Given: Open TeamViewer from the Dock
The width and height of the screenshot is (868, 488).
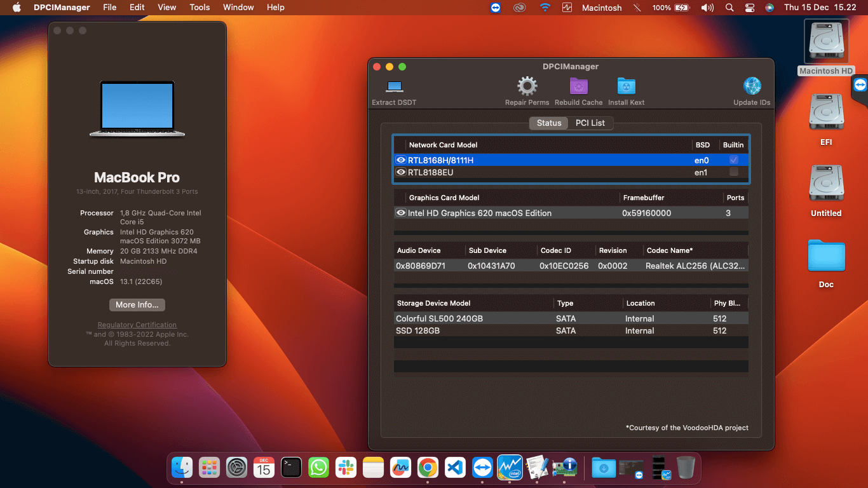Looking at the screenshot, I should coord(482,467).
